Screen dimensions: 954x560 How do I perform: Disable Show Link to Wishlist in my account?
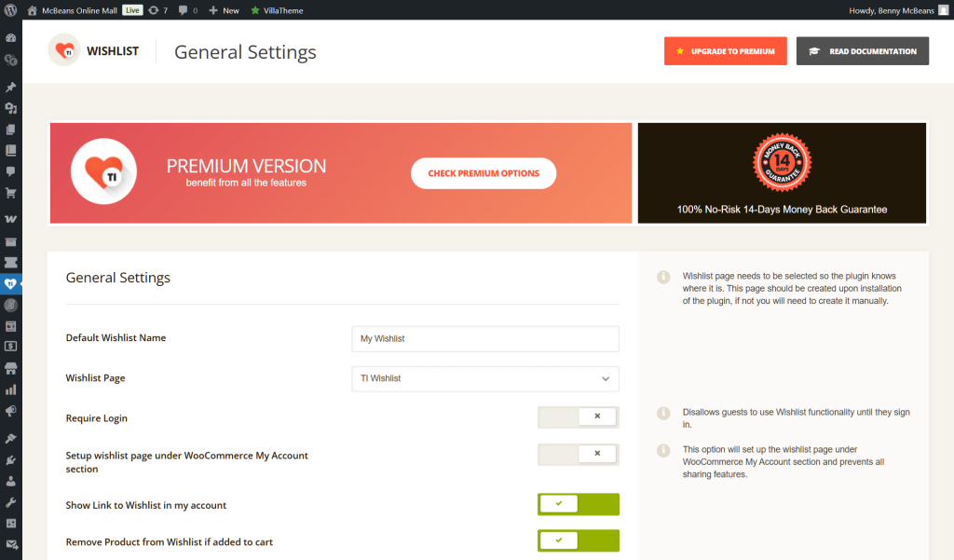click(x=578, y=503)
